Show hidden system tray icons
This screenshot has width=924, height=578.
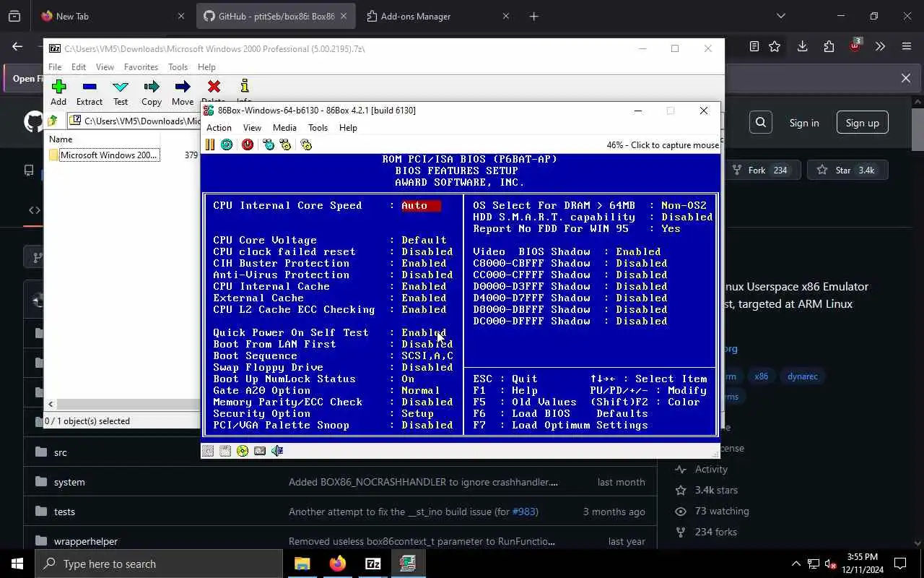click(x=796, y=564)
